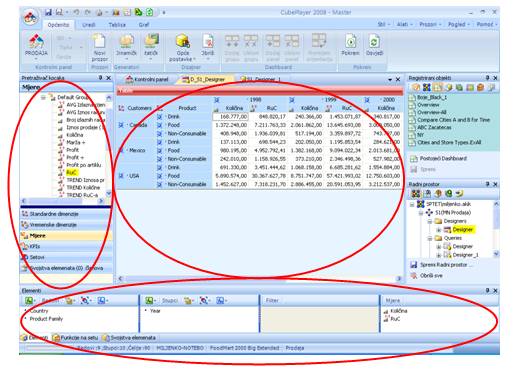Image resolution: width=513 pixels, height=369 pixels.
Task: Switch to the Tablica ribbon tab
Action: point(117,25)
